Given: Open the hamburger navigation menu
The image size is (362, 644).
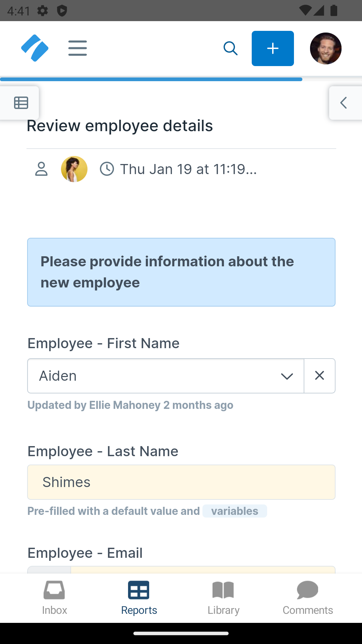Looking at the screenshot, I should click(x=77, y=48).
